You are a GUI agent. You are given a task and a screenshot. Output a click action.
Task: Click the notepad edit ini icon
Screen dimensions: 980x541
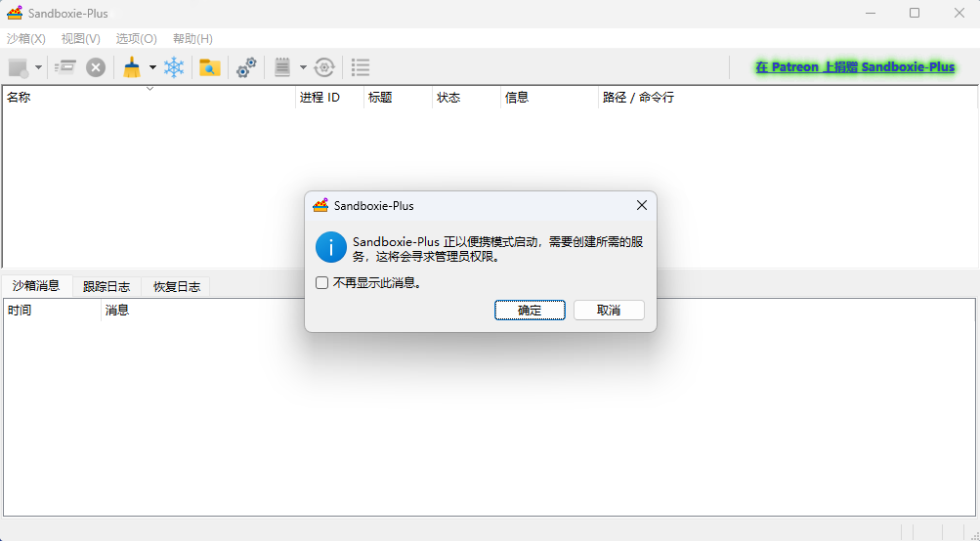click(x=283, y=67)
